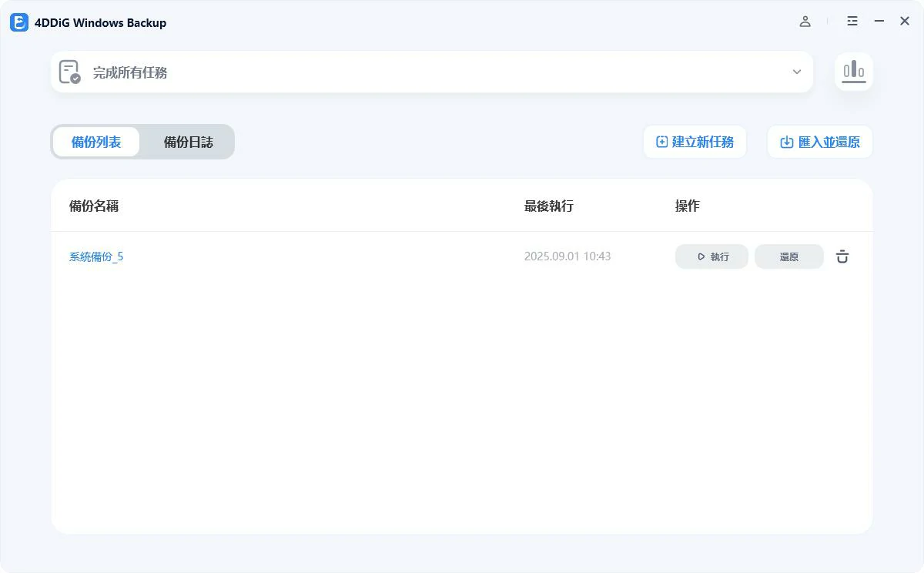Minimize the 4DDiG Windows Backup window
Image resolution: width=924 pixels, height=573 pixels.
coord(879,22)
